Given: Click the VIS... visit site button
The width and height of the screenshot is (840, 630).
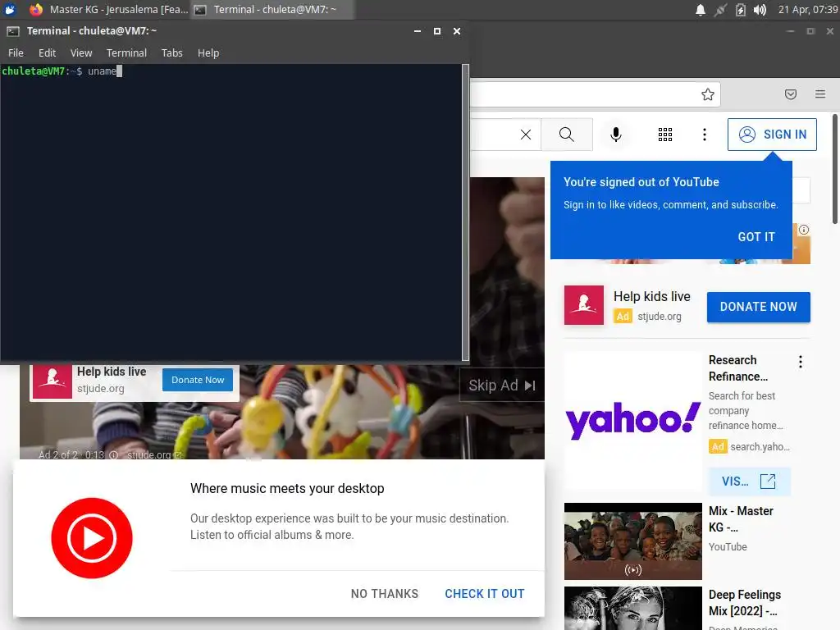Looking at the screenshot, I should point(749,481).
